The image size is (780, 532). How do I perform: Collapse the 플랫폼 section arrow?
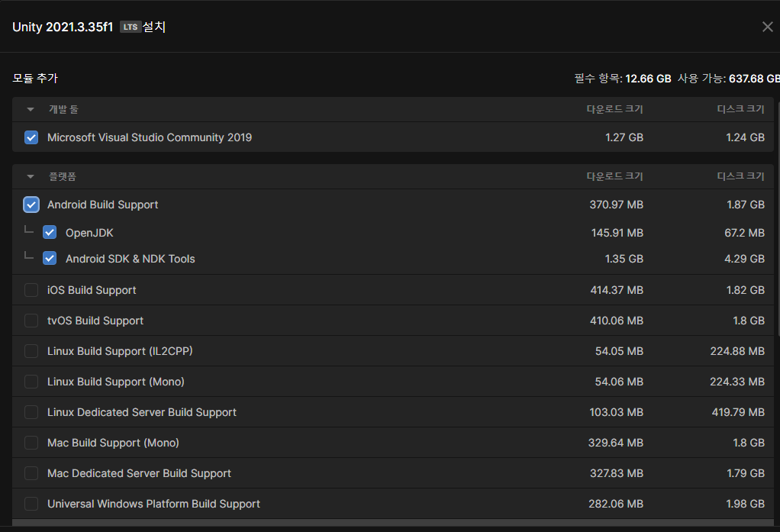(x=31, y=176)
